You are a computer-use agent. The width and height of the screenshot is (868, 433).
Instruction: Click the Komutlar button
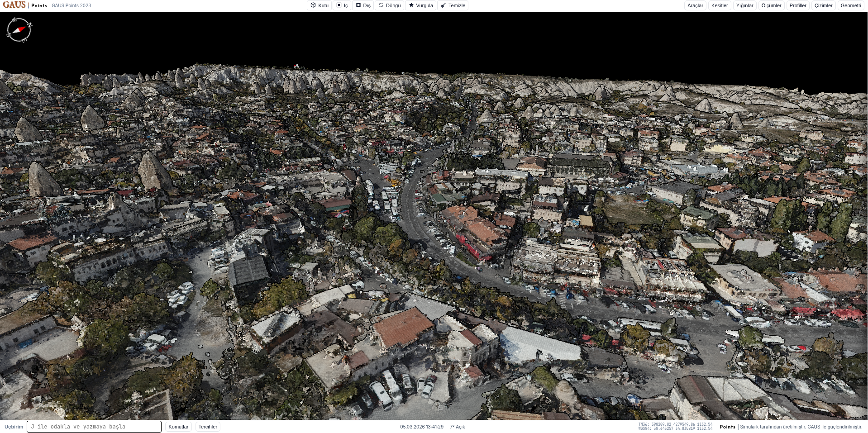(178, 427)
